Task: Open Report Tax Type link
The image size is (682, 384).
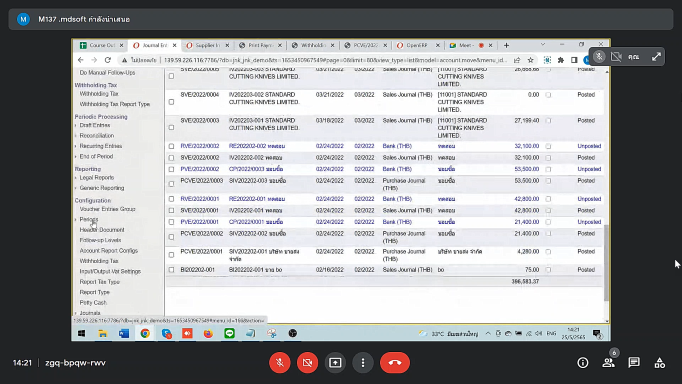Action: pyautogui.click(x=100, y=282)
